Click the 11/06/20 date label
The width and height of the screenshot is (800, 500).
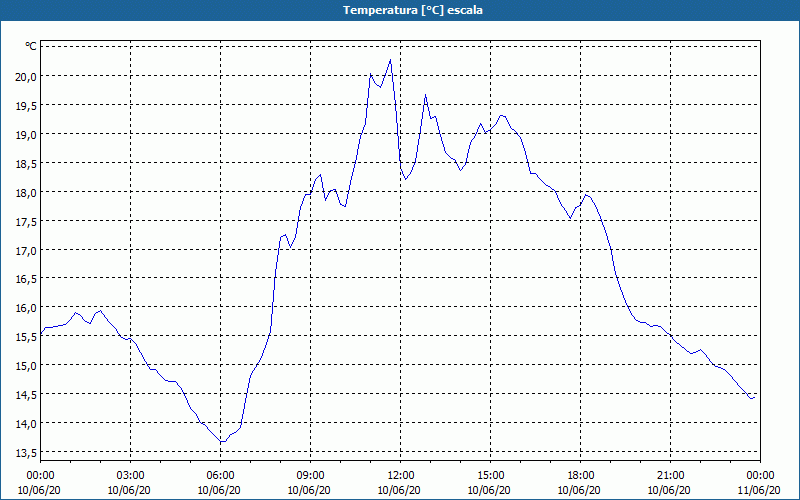point(759,490)
